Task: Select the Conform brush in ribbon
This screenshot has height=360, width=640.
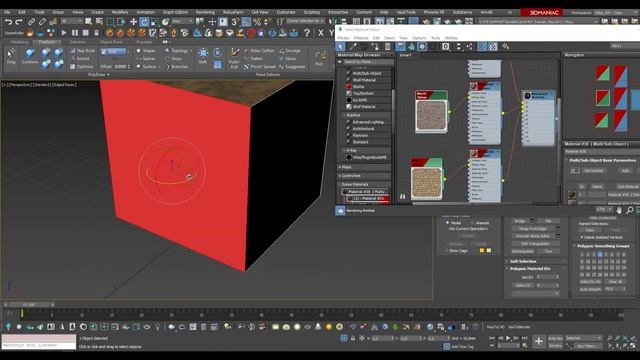Action: 30,56
